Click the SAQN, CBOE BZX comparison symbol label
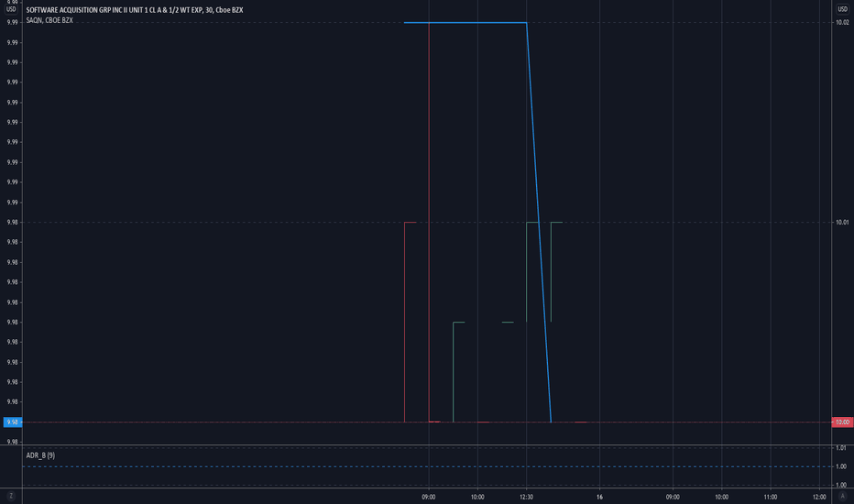854x504 pixels. tap(49, 20)
